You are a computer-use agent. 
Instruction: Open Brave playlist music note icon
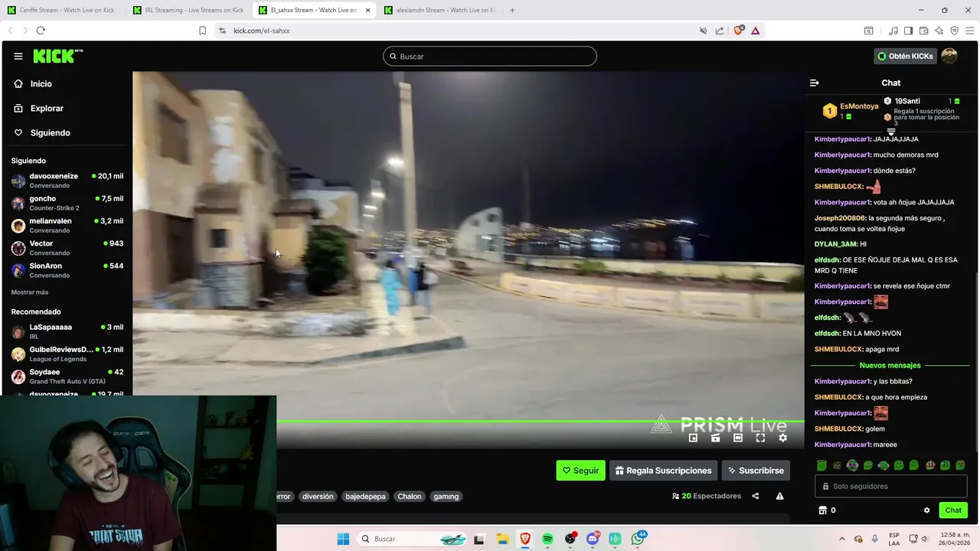point(893,31)
